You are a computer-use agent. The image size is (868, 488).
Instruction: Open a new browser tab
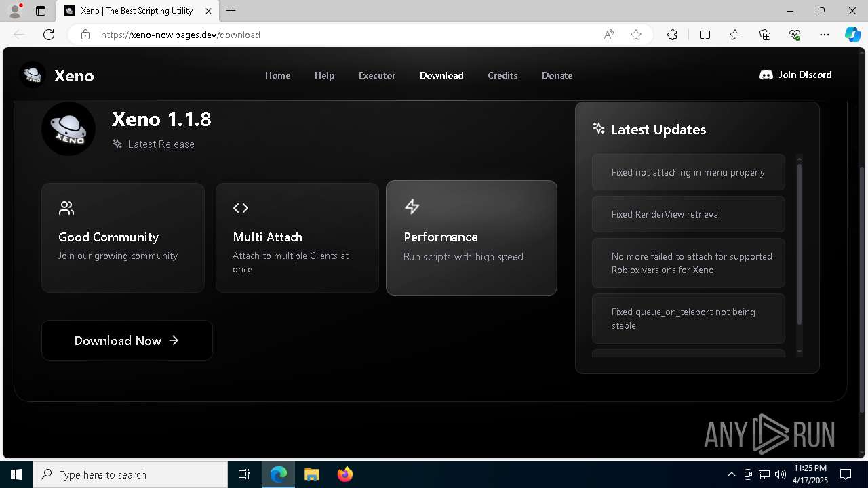tap(231, 11)
